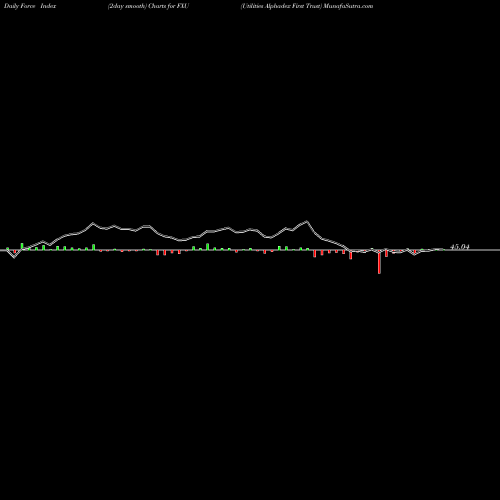Click the 'Daily Force Index' title text
The width and height of the screenshot is (500, 500).
[x=30, y=6]
